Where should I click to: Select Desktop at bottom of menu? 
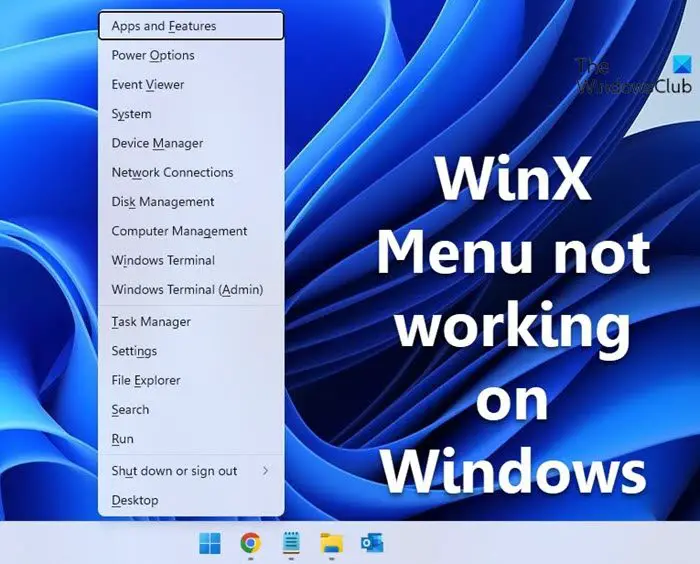tap(191, 500)
